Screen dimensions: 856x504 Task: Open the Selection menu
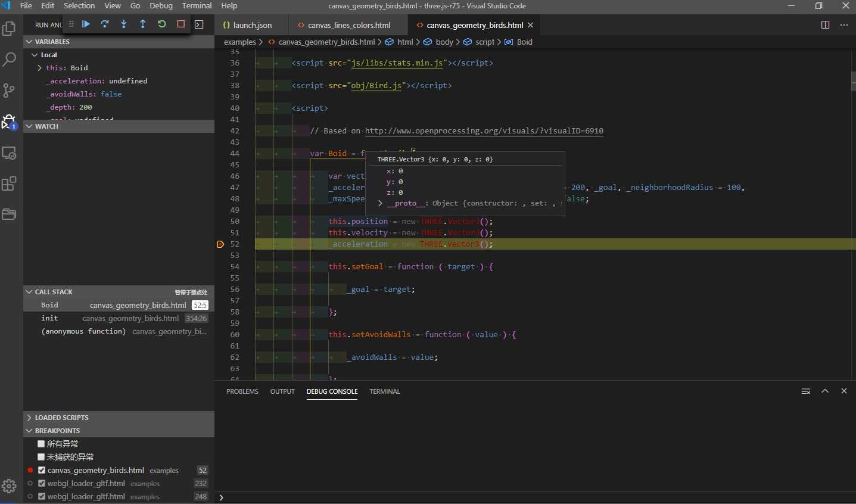coord(79,5)
